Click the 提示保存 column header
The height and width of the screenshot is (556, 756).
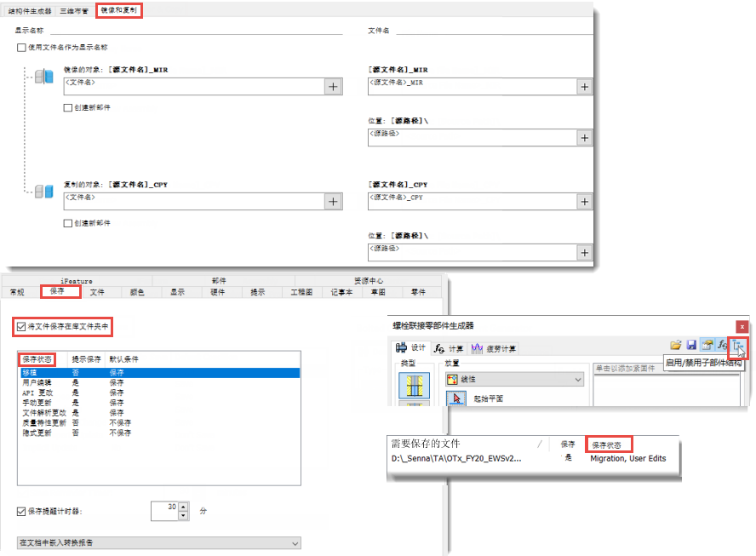pyautogui.click(x=86, y=359)
